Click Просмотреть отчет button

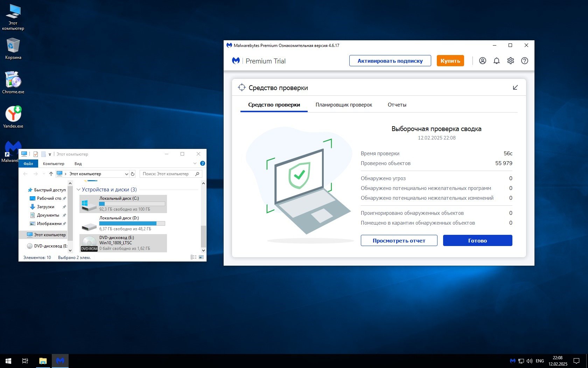[399, 240]
